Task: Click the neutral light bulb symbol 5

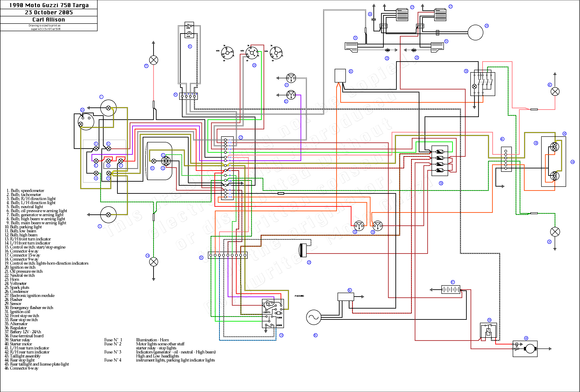Action: point(96,161)
